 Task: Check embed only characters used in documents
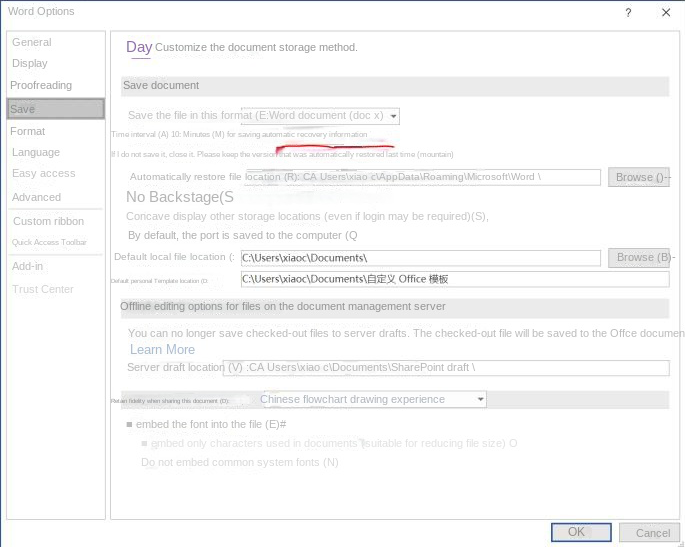click(146, 443)
